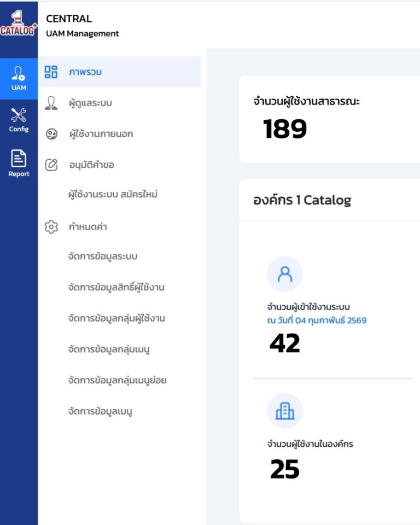Click the system login user avatar icon

click(284, 274)
